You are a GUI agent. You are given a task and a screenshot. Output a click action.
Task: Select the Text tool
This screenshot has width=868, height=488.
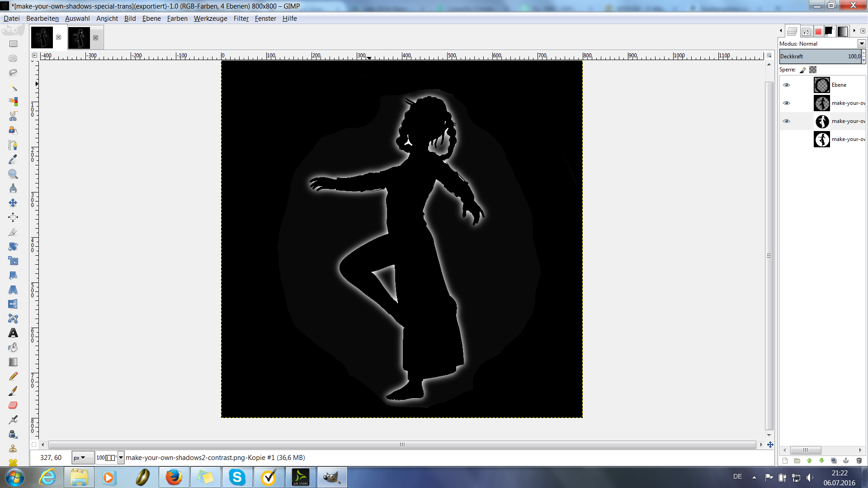coord(13,333)
